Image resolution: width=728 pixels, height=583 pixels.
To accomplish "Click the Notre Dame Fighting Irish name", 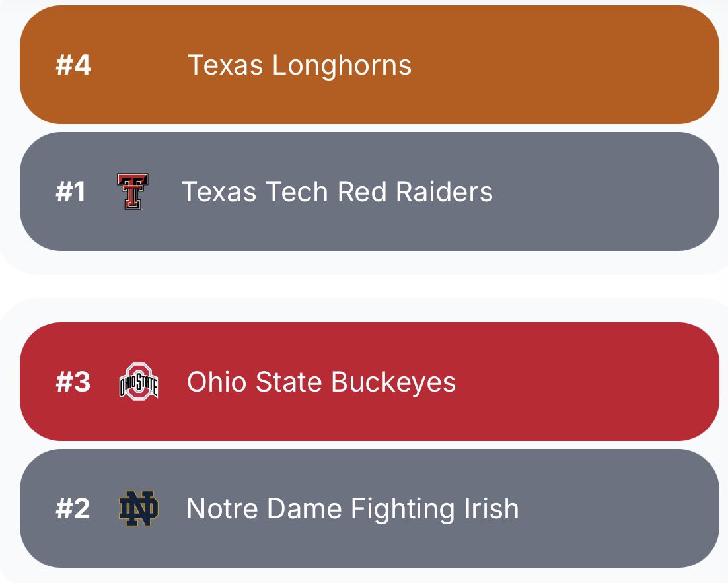I will pyautogui.click(x=352, y=509).
